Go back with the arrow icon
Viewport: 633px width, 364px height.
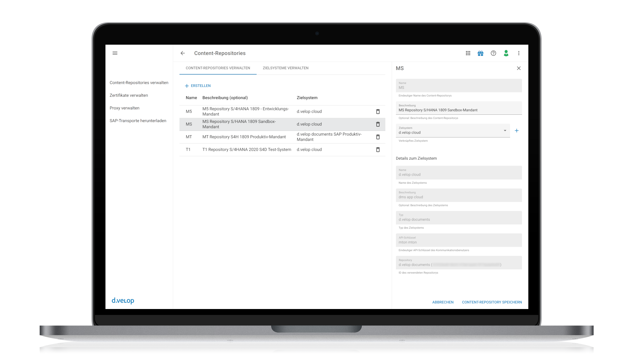click(183, 53)
